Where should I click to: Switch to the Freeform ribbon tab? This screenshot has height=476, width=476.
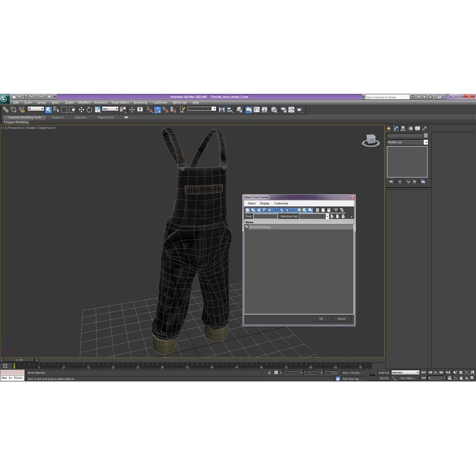[x=58, y=118]
